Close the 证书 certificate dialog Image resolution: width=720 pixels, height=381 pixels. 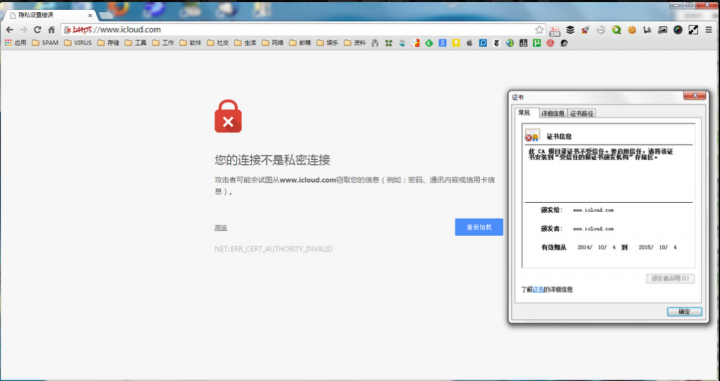pos(694,95)
